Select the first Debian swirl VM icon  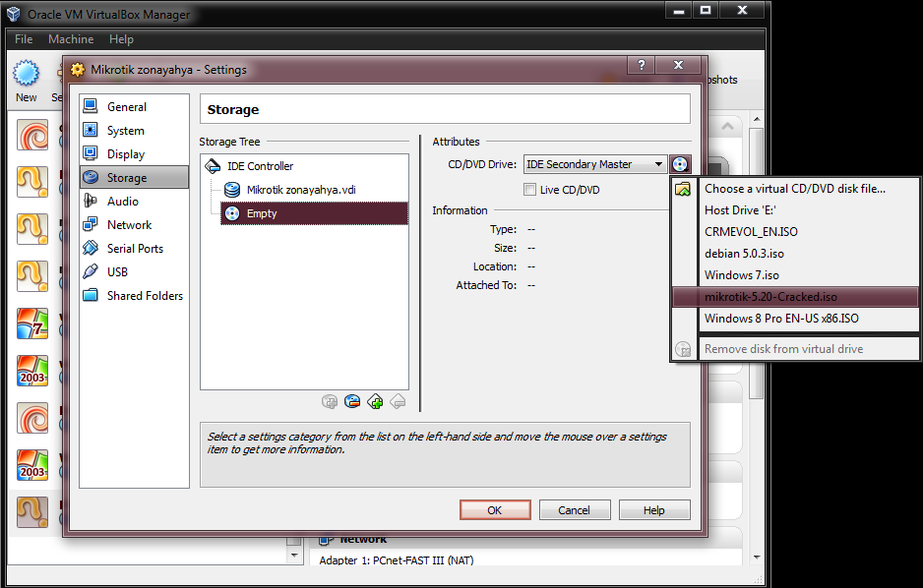(x=32, y=136)
